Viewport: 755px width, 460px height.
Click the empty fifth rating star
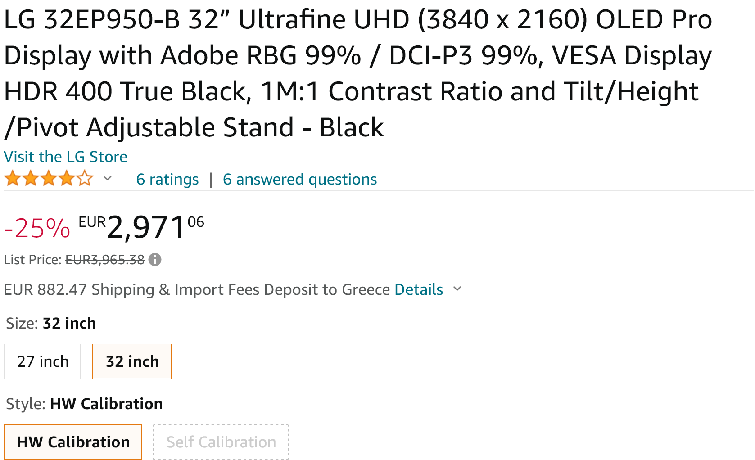85,179
